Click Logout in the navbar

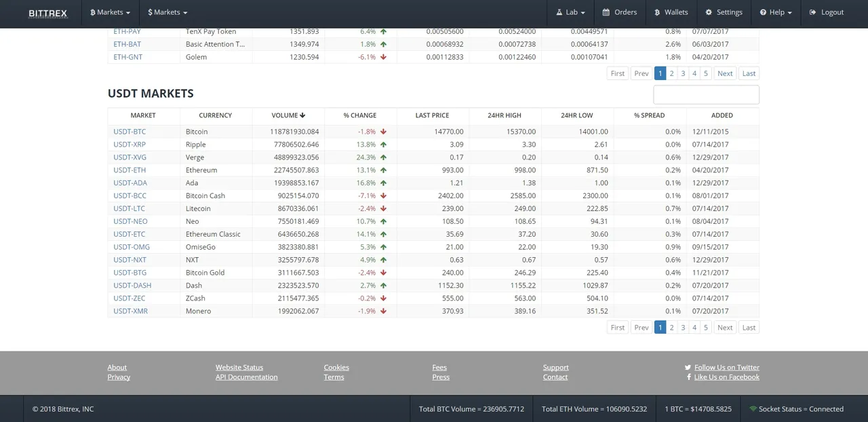[x=826, y=12]
